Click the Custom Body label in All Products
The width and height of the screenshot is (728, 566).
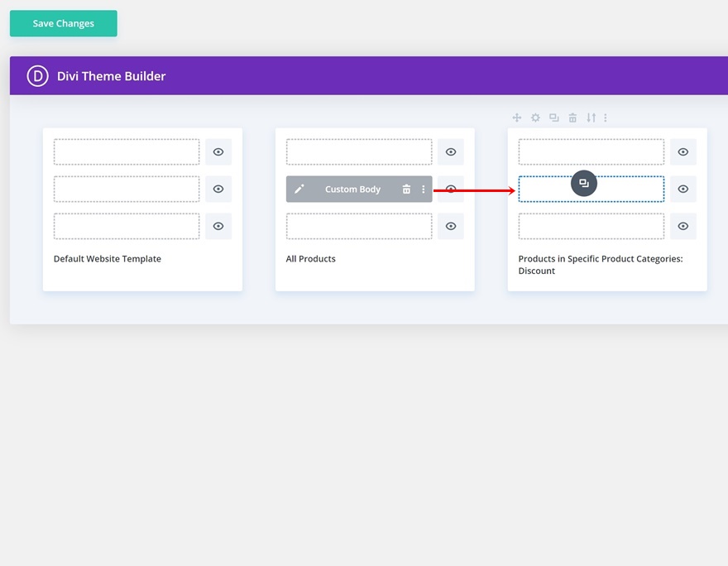click(352, 189)
